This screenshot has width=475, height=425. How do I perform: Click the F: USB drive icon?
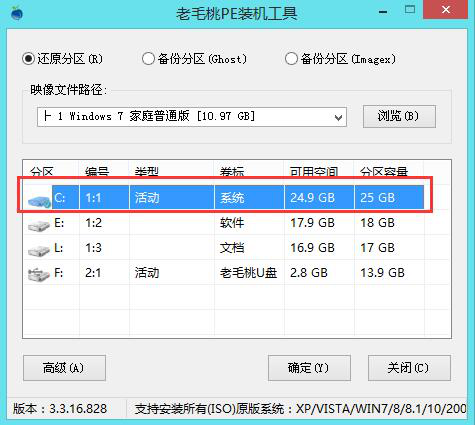click(x=39, y=274)
